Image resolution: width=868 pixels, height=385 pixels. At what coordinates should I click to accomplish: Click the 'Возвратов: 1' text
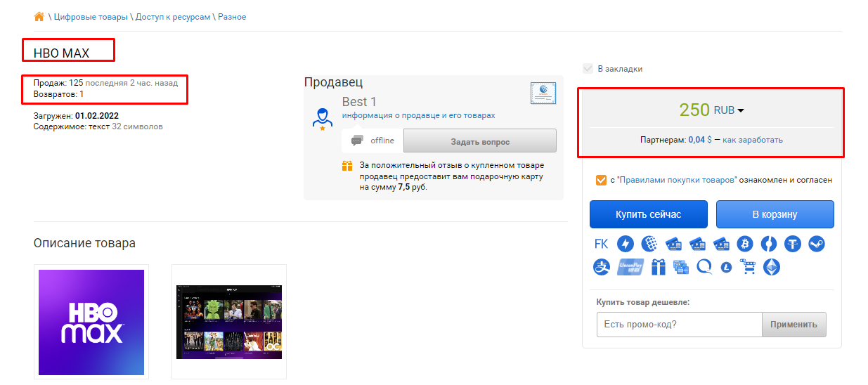click(58, 94)
